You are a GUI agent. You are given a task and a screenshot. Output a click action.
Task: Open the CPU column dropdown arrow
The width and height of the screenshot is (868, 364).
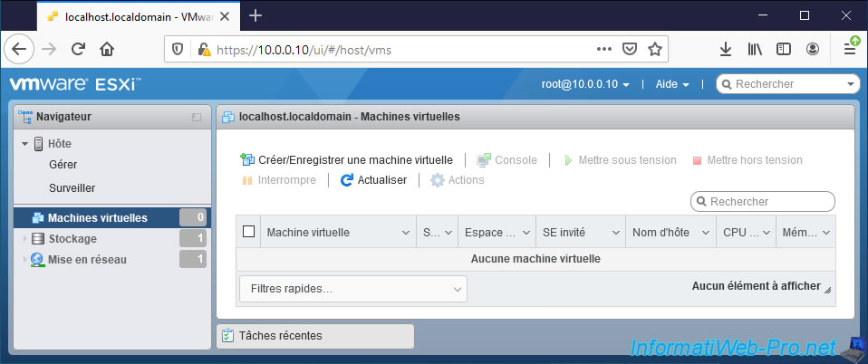(767, 233)
